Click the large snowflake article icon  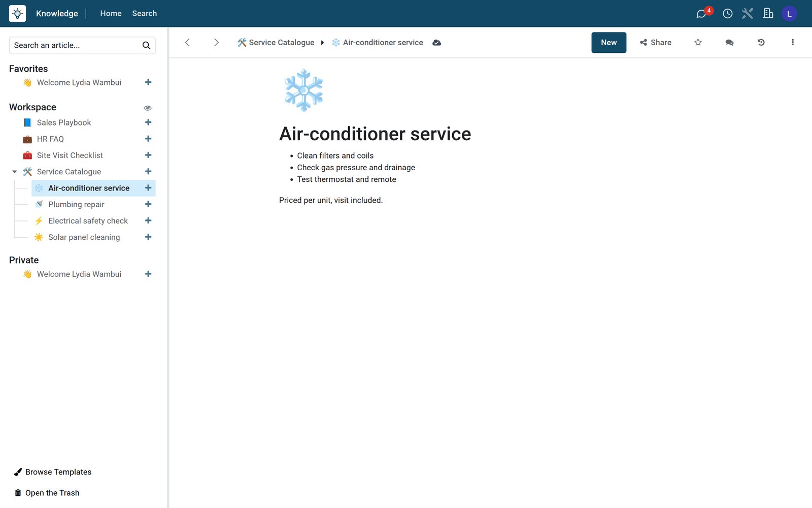pyautogui.click(x=303, y=90)
